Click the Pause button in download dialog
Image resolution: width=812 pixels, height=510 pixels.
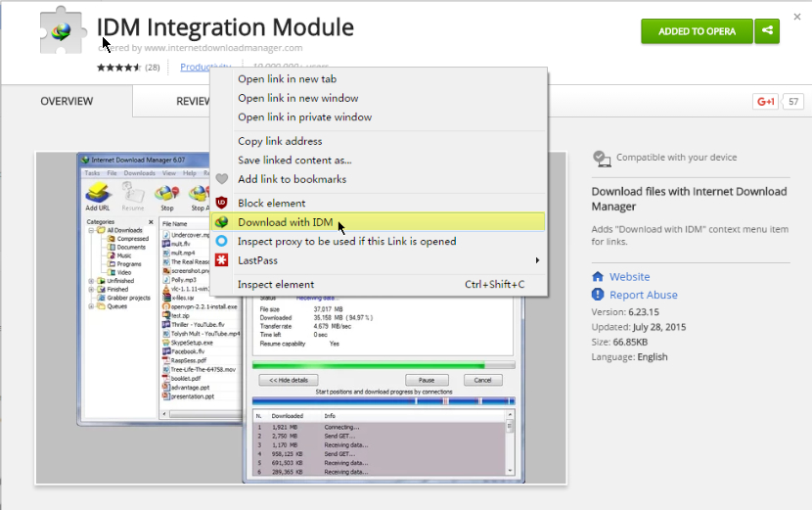(x=427, y=380)
